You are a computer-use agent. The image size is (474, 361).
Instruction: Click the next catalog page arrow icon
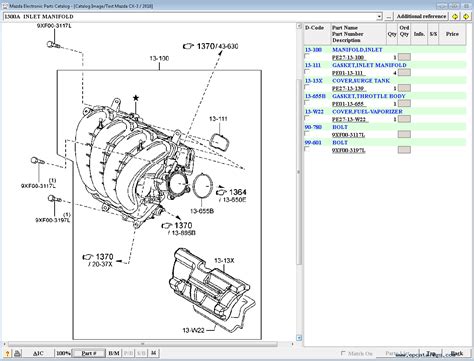(x=466, y=16)
